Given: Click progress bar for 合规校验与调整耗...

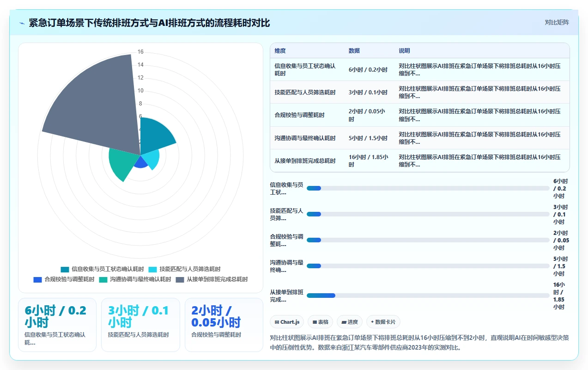Looking at the screenshot, I should (428, 240).
